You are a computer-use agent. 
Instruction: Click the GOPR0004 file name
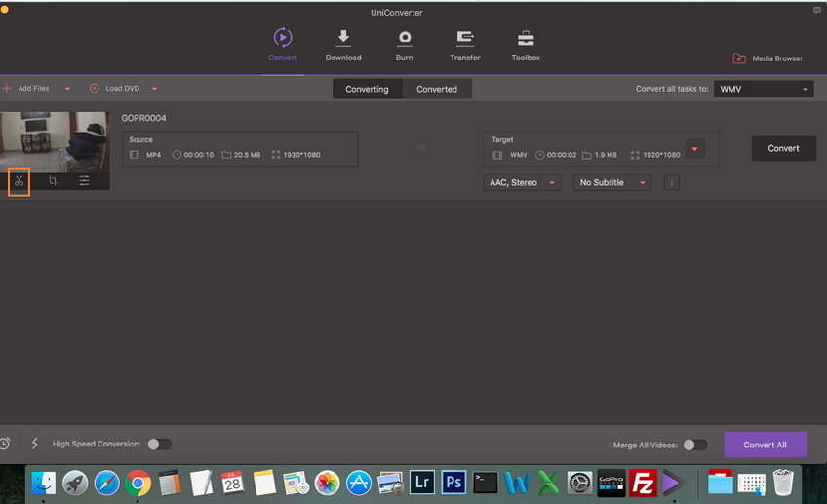click(x=143, y=118)
